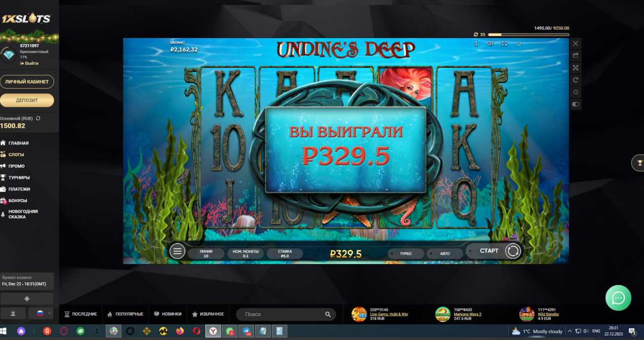The height and width of the screenshot is (340, 644).
Task: Open the ПЛАТЕЖИ section
Action: tap(19, 189)
